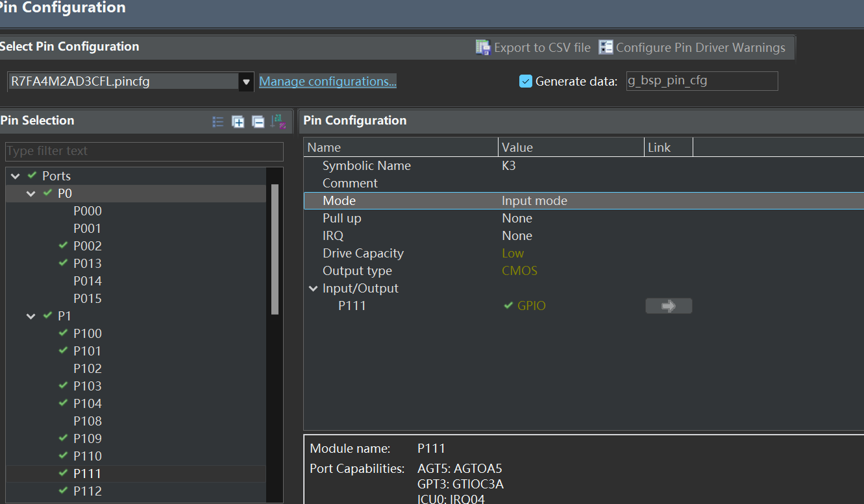The width and height of the screenshot is (864, 504).
Task: Click the Mode value Input mode
Action: click(534, 201)
